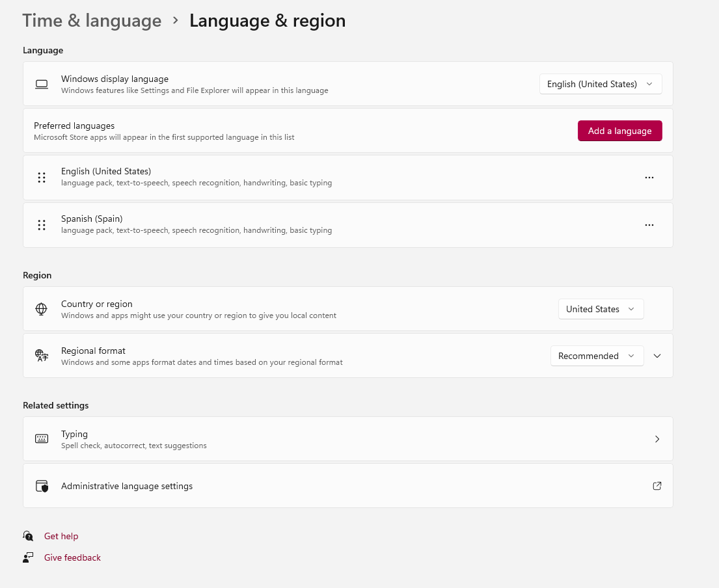Click the Regional format label
The width and height of the screenshot is (719, 588).
click(93, 351)
